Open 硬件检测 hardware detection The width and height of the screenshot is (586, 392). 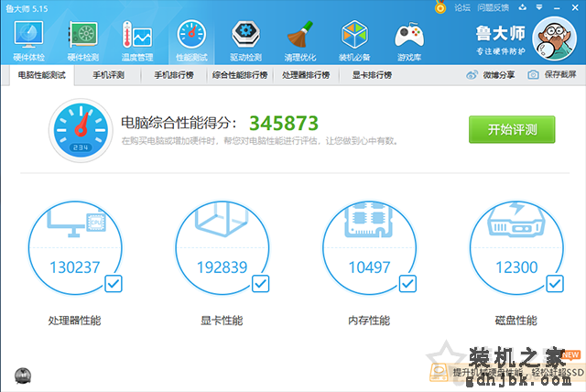pos(83,41)
